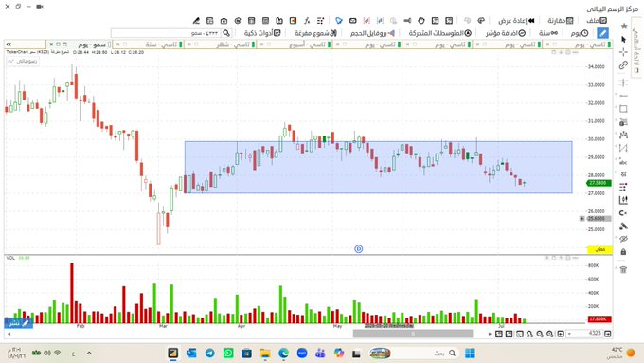
Task: Click the save floppy icon in top toolbar
Action: (279, 21)
